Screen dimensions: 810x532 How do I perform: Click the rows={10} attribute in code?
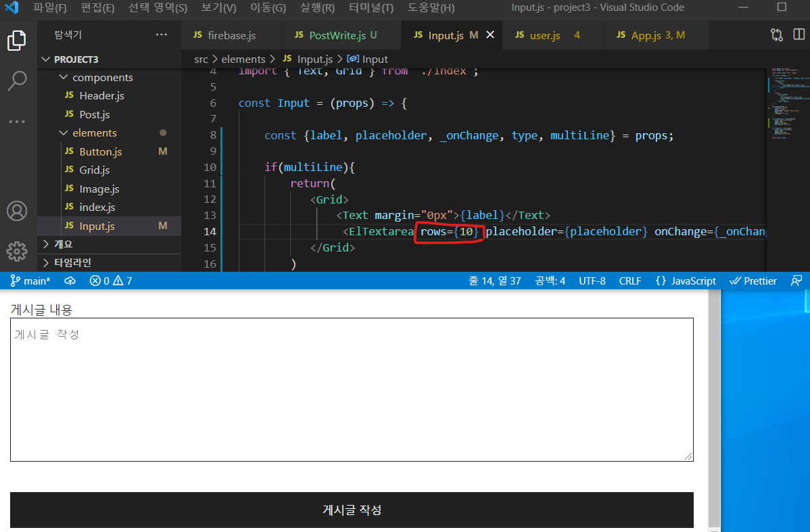[450, 231]
